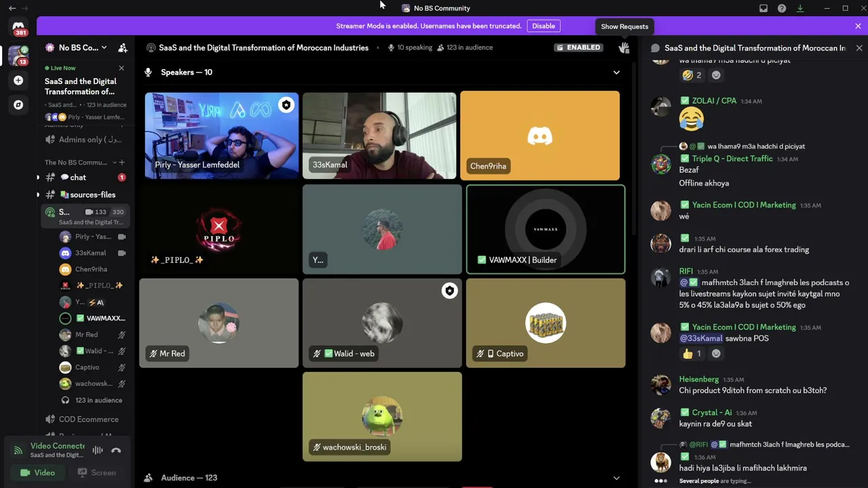
Task: Select the Mr Red speaker tile
Action: 219,323
